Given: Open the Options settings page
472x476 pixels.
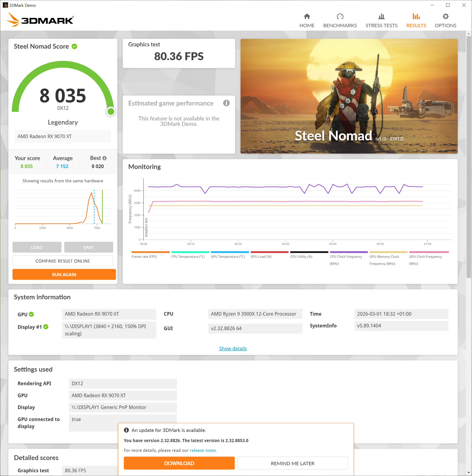Looking at the screenshot, I should [445, 20].
